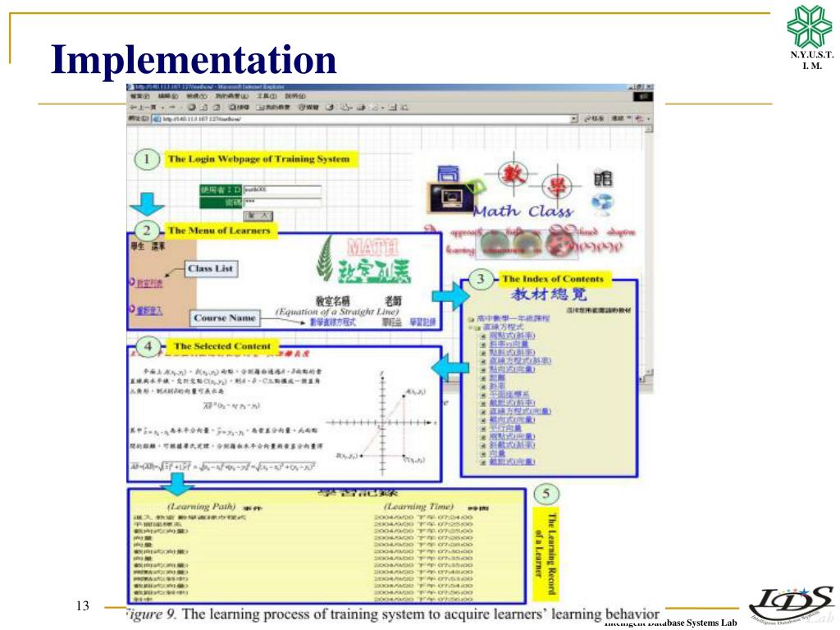Screen dimensions: 840x630
Task: Click the 我的最愛 Favorites toolbar button
Action: pos(272,107)
